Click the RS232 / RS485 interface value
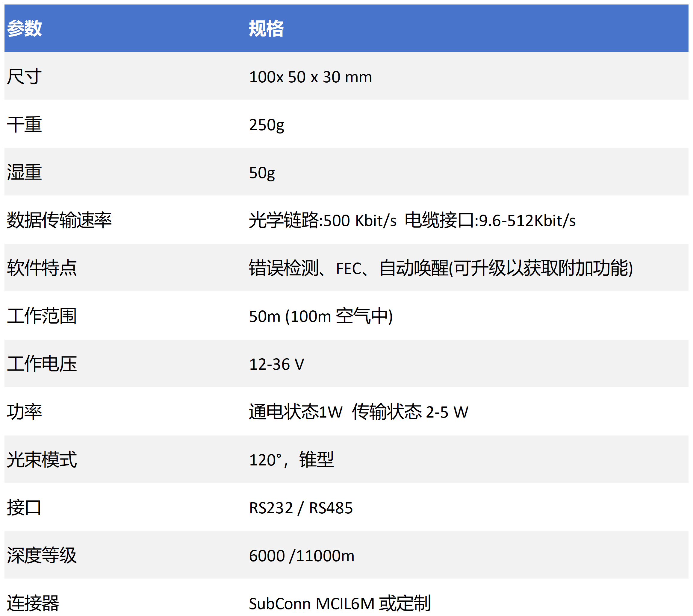Screen dimensions: 693x616 point(301,508)
